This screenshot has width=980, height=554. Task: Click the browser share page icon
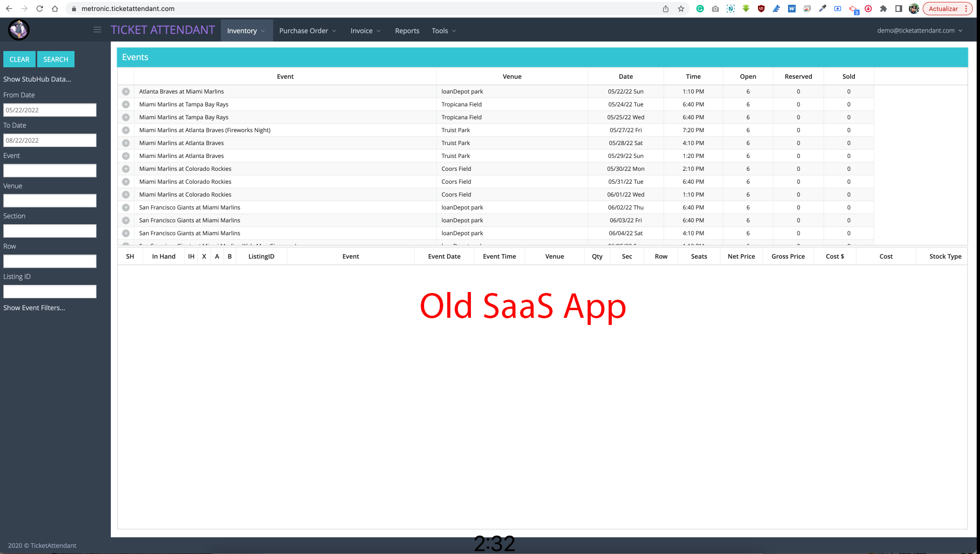tap(666, 9)
